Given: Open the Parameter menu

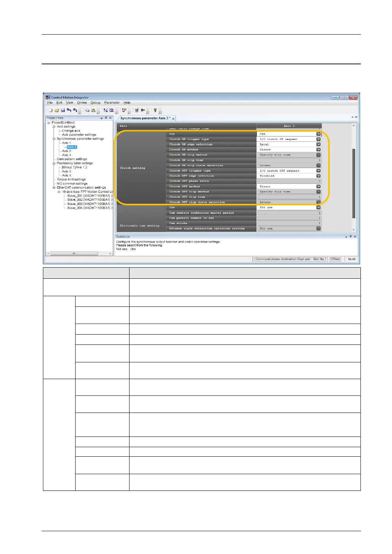Looking at the screenshot, I should (x=112, y=103).
